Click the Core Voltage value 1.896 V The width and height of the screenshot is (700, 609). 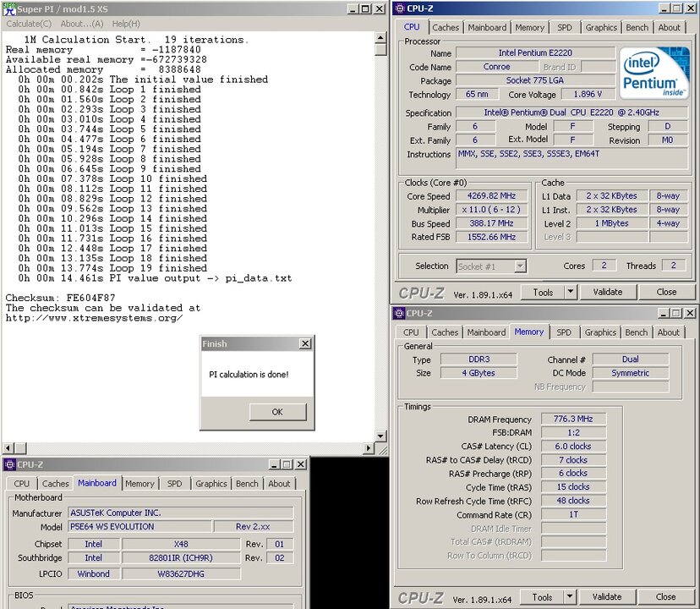(x=588, y=94)
